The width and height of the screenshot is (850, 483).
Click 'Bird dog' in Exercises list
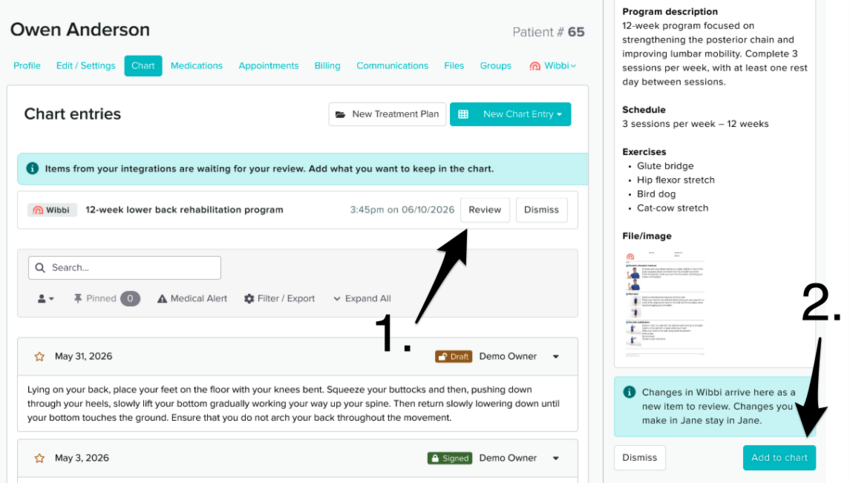click(656, 194)
